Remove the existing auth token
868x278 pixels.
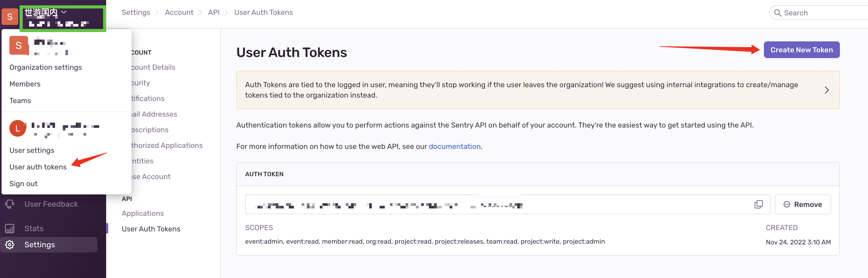coord(802,204)
